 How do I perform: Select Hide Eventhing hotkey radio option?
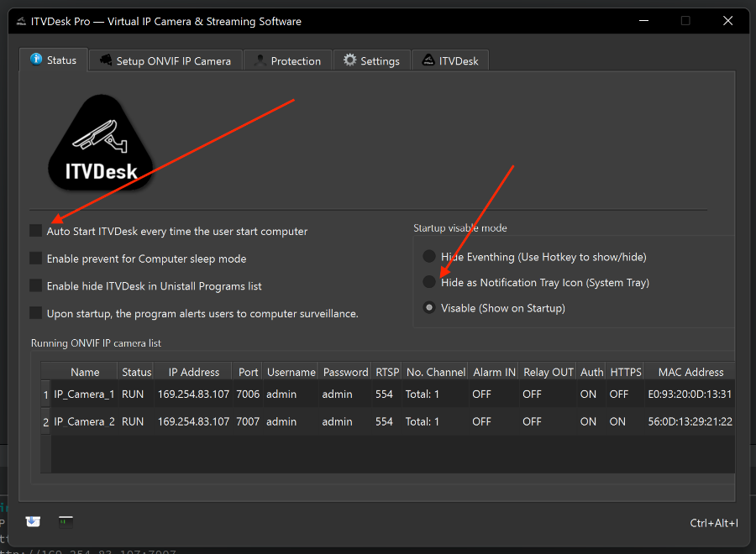click(429, 257)
